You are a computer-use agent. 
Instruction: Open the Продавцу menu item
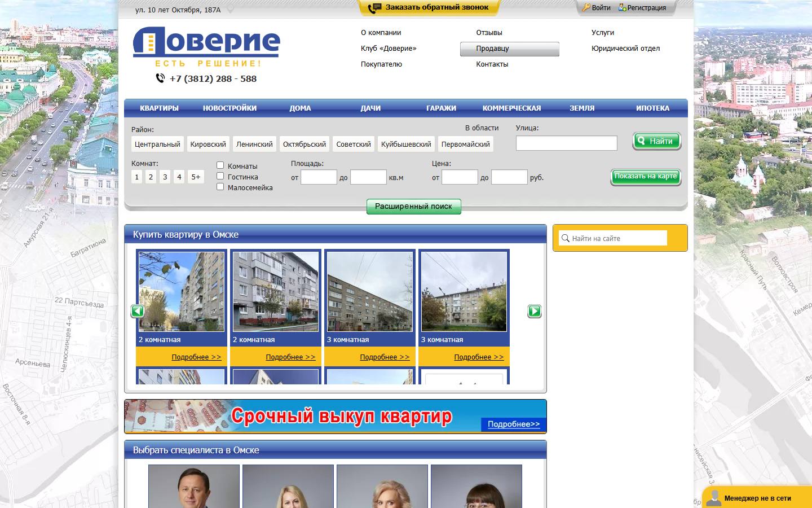tap(510, 49)
